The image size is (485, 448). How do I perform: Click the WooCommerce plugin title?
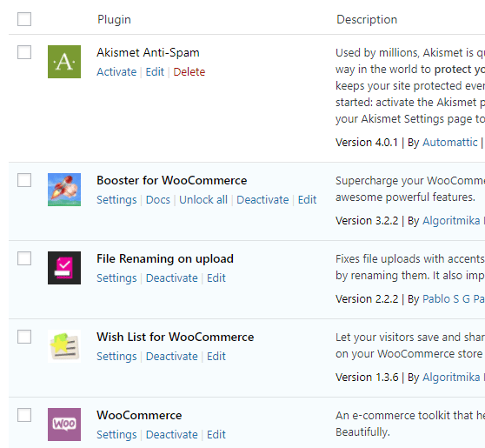[x=139, y=416]
